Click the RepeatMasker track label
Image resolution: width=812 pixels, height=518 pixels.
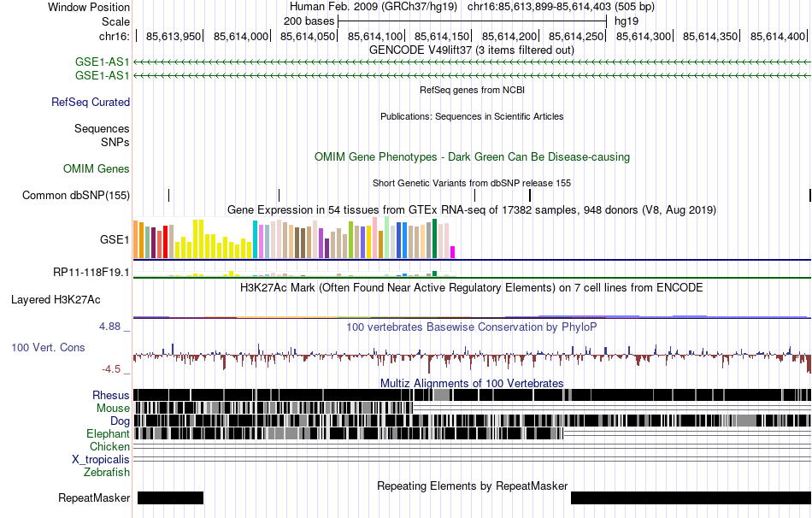coord(94,497)
